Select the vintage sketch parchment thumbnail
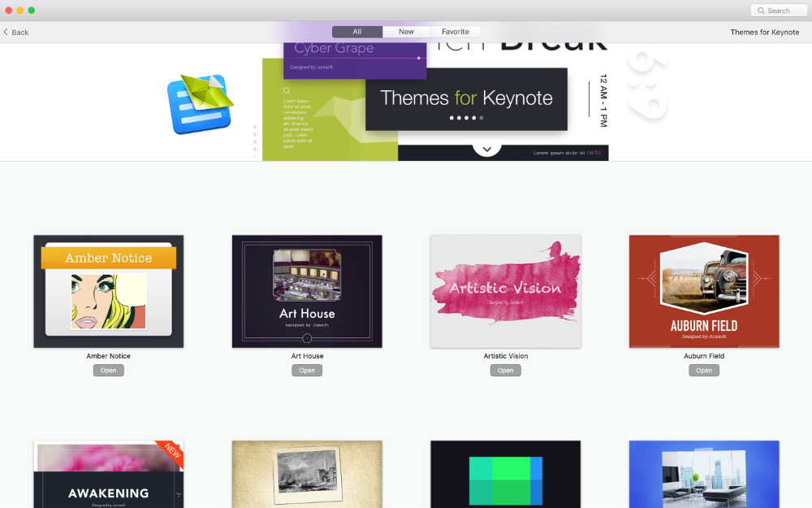The height and width of the screenshot is (508, 812). point(307,474)
